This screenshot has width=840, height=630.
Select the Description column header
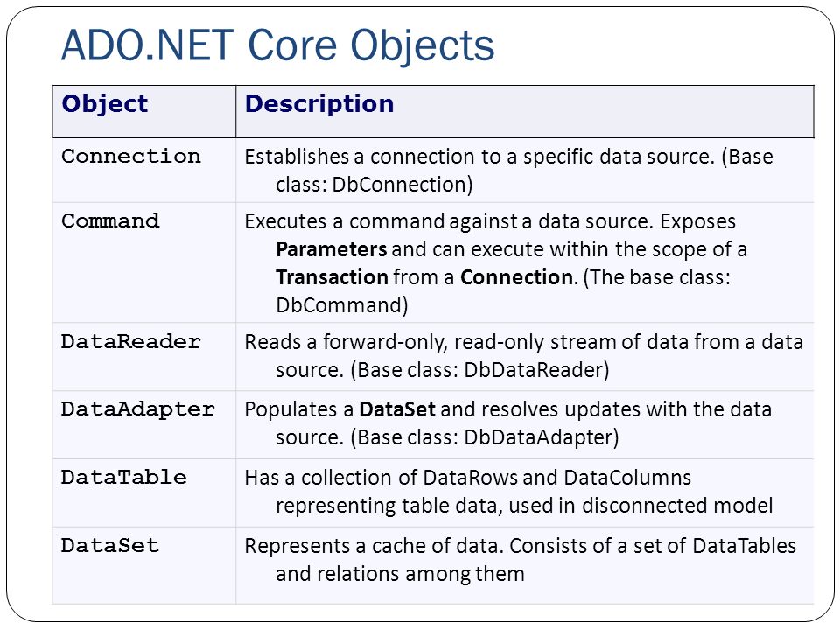319,104
